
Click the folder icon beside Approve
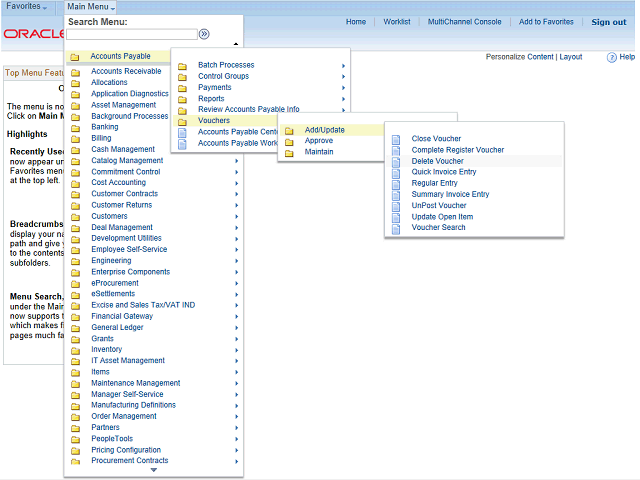pos(289,141)
